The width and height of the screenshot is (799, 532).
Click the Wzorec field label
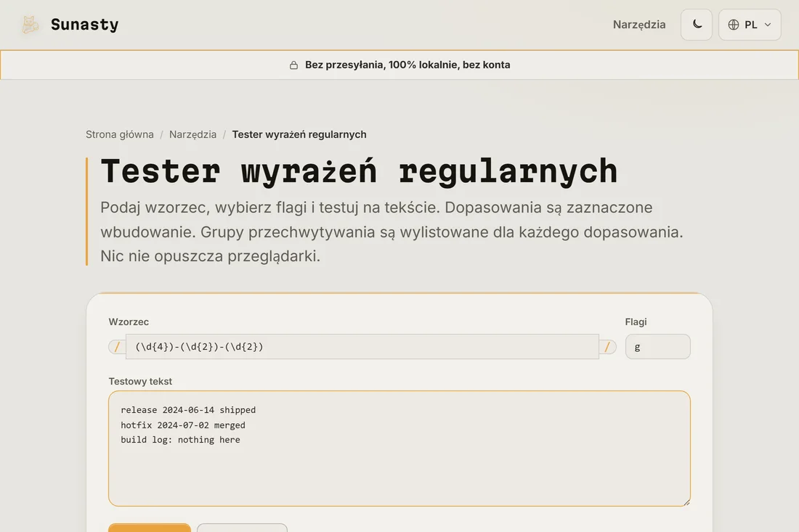pos(129,322)
